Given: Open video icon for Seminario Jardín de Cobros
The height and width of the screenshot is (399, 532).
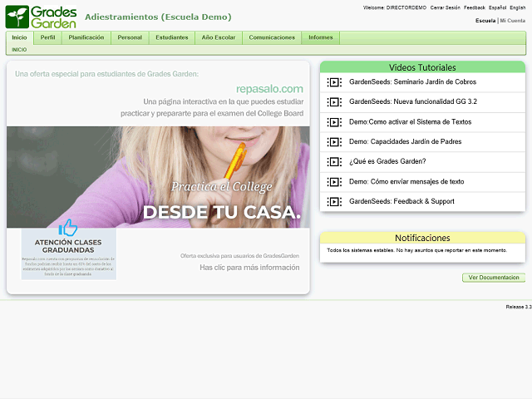Looking at the screenshot, I should tap(334, 82).
